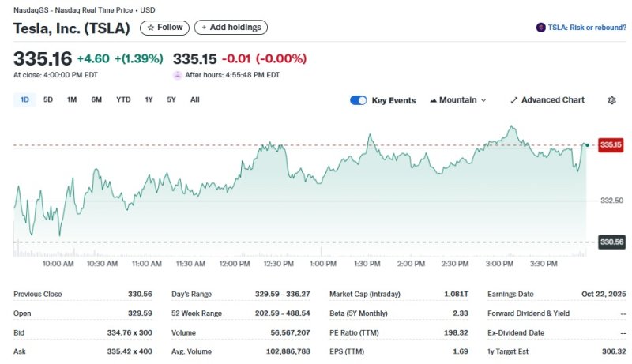Click the red 335.15 price label

(611, 144)
